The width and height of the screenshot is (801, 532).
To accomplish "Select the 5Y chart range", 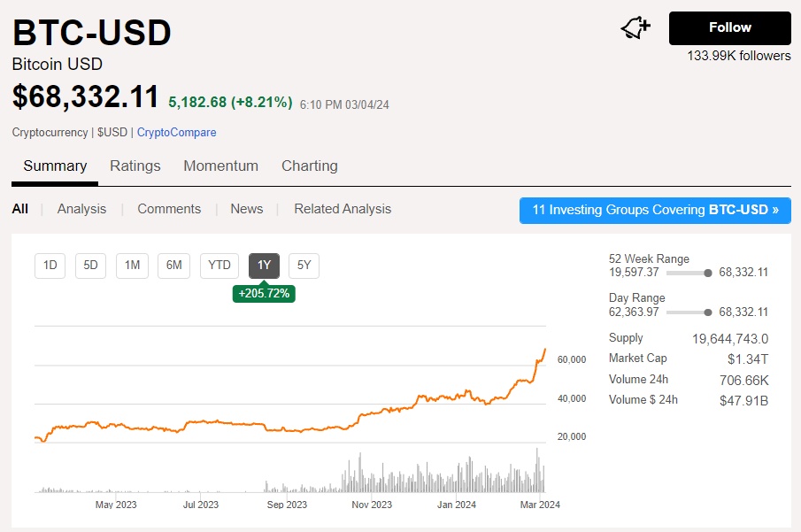I will click(x=304, y=266).
